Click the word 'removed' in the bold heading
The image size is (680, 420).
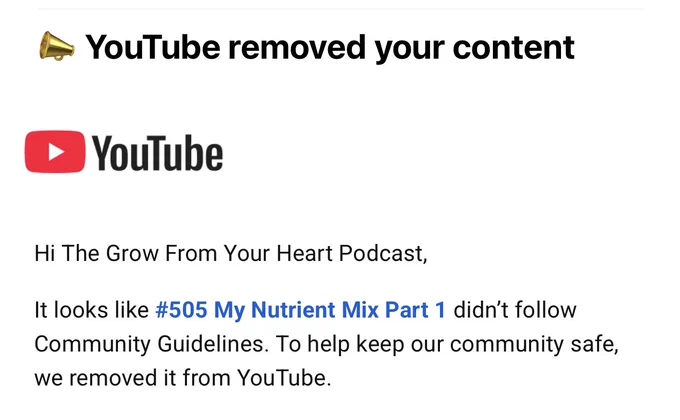[297, 47]
